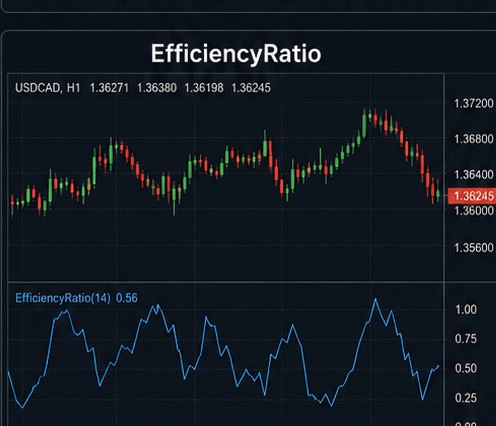The height and width of the screenshot is (426, 496).
Task: Click the red current price tag 1.36245
Action: 472,196
